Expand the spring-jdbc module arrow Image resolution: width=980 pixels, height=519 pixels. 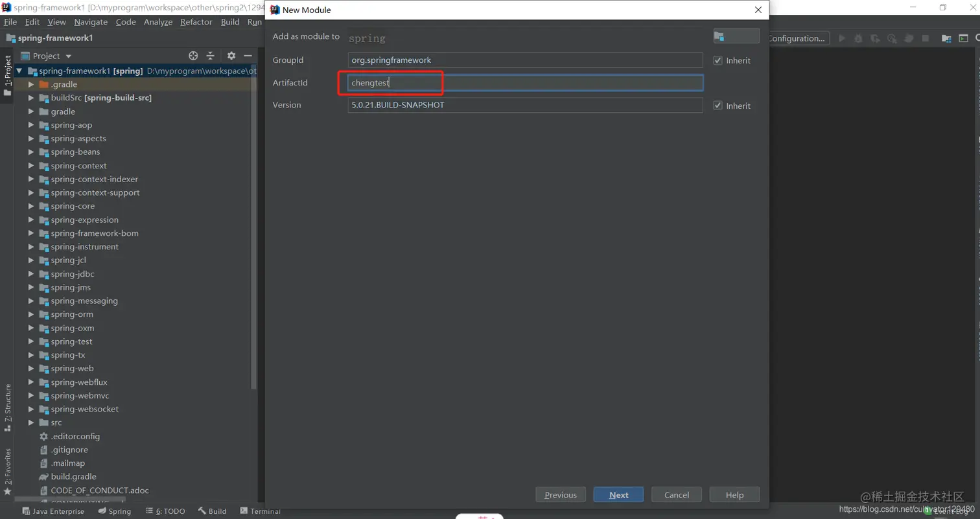[30, 273]
